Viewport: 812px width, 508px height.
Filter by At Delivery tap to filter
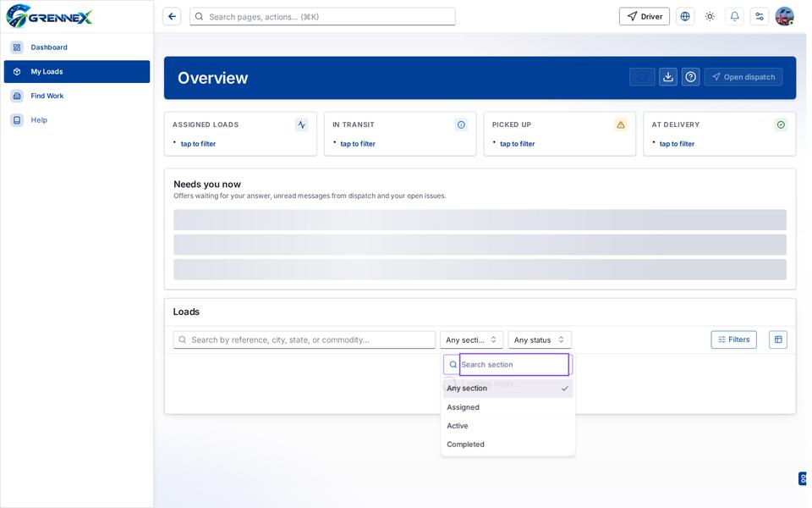coord(677,144)
